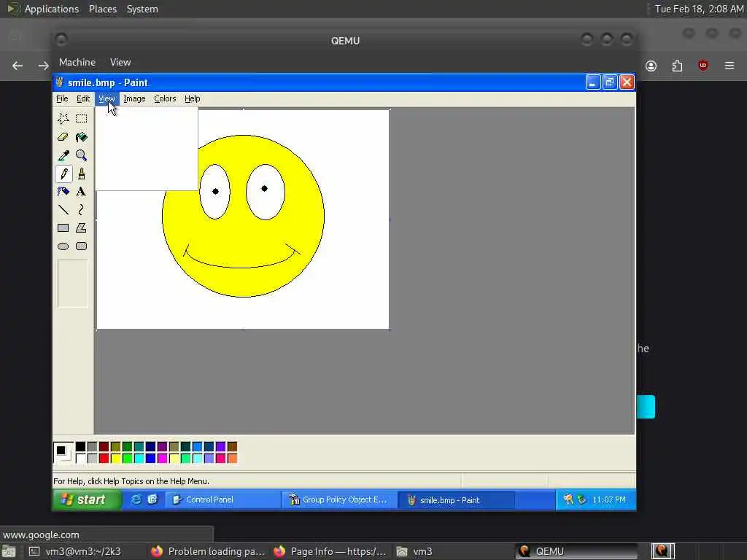Open the Image menu
Screen dimensions: 747x560
(x=134, y=98)
